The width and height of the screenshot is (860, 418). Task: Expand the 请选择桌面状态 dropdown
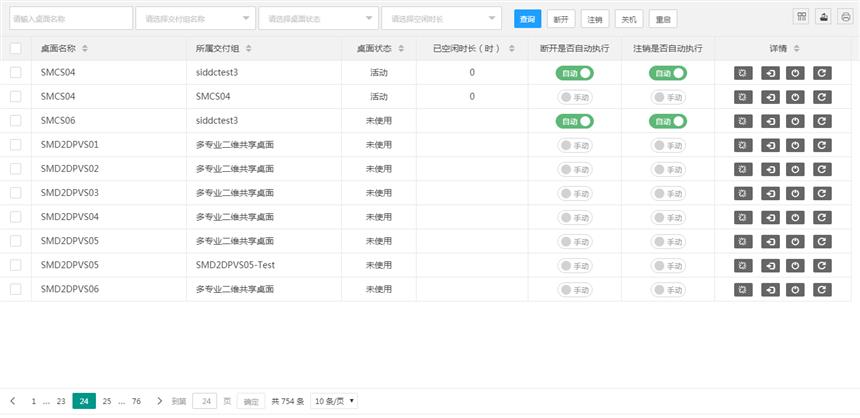[x=318, y=19]
